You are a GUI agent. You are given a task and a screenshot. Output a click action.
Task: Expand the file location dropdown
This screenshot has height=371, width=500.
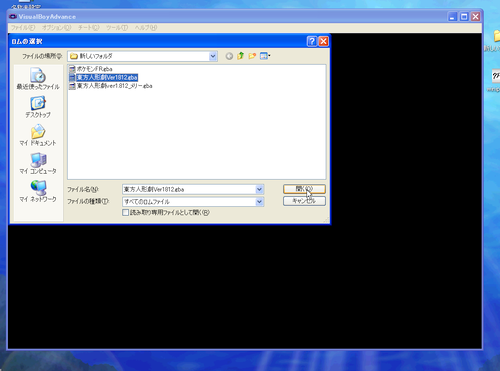point(213,56)
